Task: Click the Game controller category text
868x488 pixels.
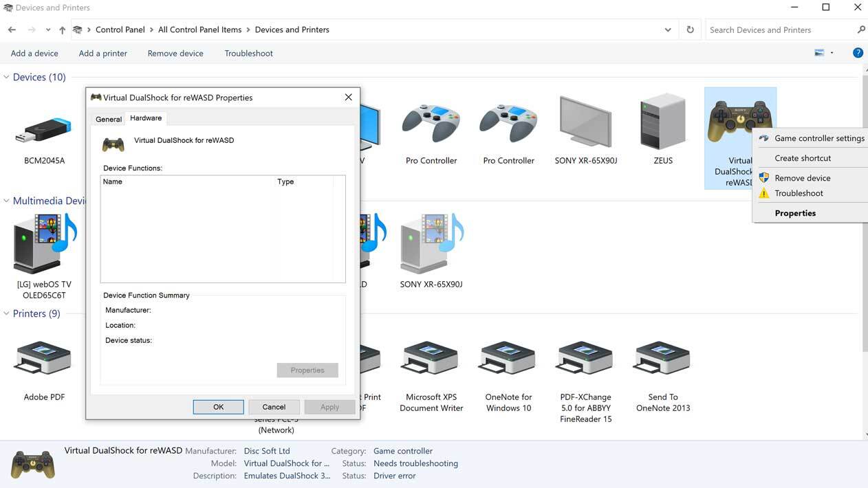Action: pyautogui.click(x=403, y=451)
